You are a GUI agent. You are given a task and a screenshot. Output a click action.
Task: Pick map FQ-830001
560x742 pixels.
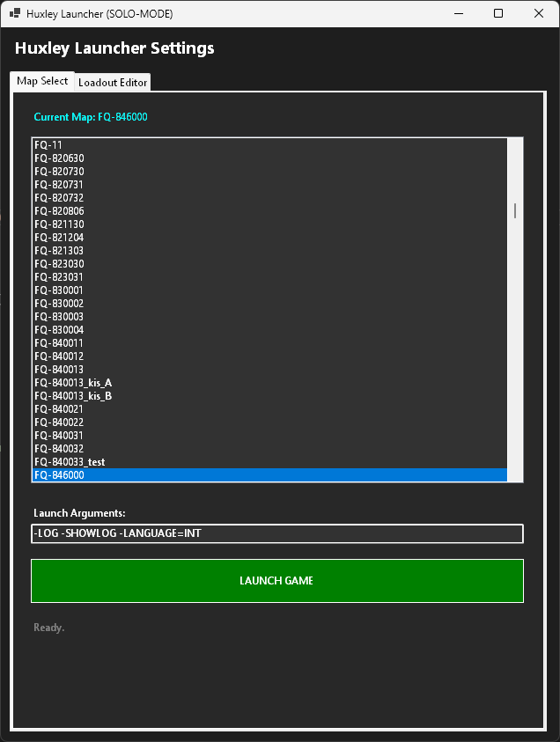coord(269,290)
